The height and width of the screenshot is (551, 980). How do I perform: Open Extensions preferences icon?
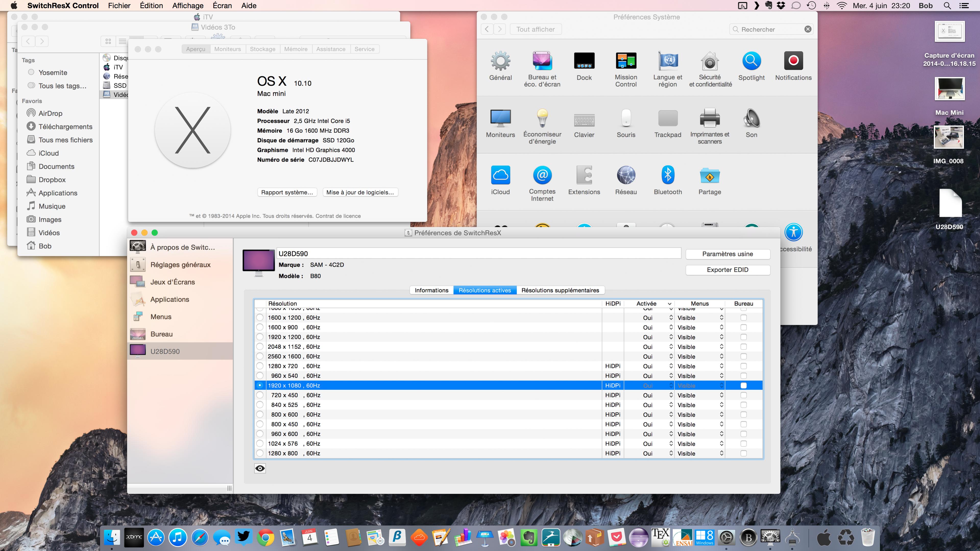[x=584, y=180]
